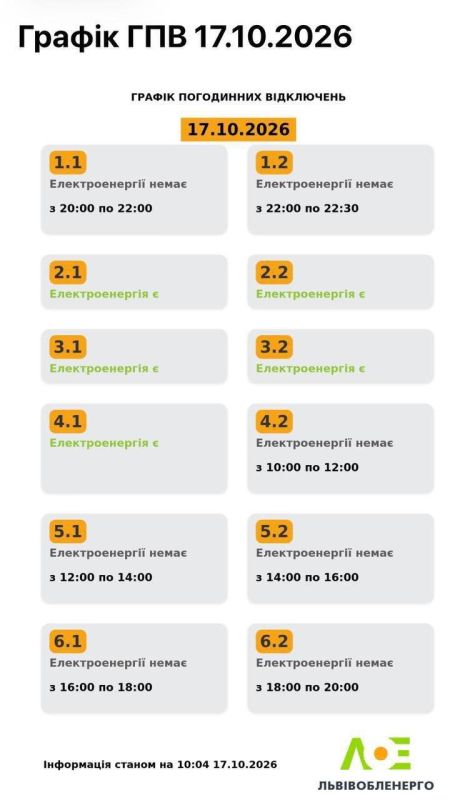The image size is (475, 800).
Task: Click outage time з 10:00 по 12:00
Action: coord(307,467)
